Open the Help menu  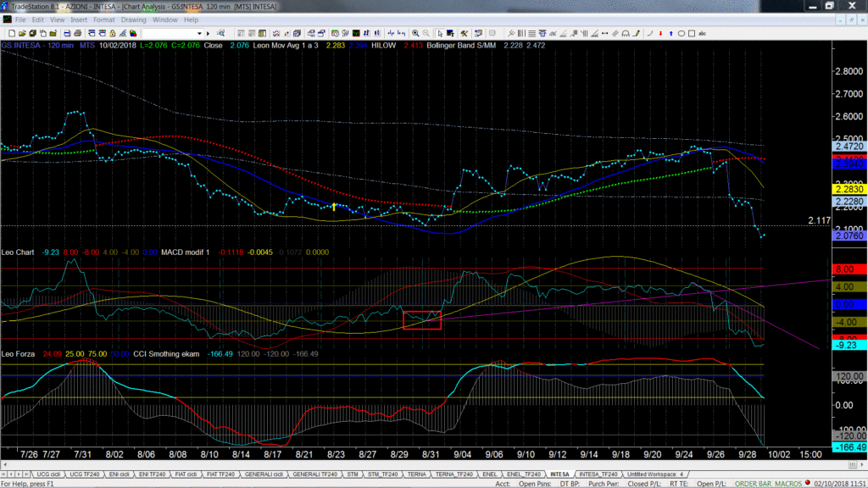point(191,20)
